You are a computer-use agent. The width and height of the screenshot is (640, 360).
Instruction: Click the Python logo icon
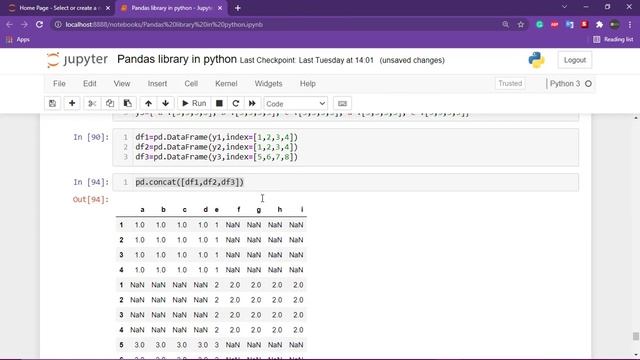tap(536, 60)
